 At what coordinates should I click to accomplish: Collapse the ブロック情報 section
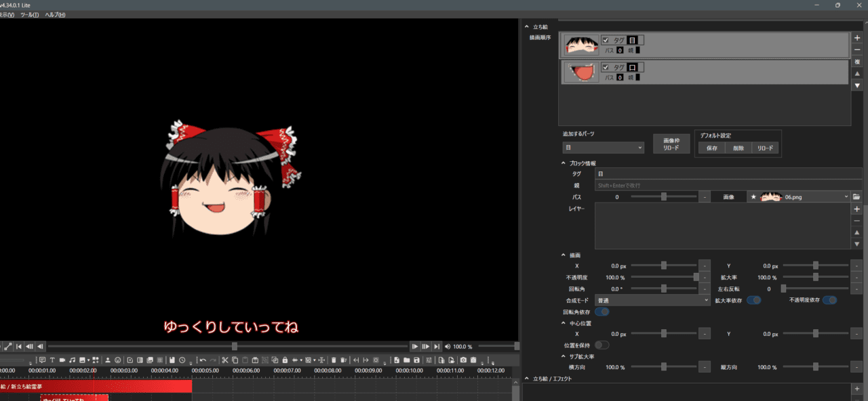tap(564, 163)
